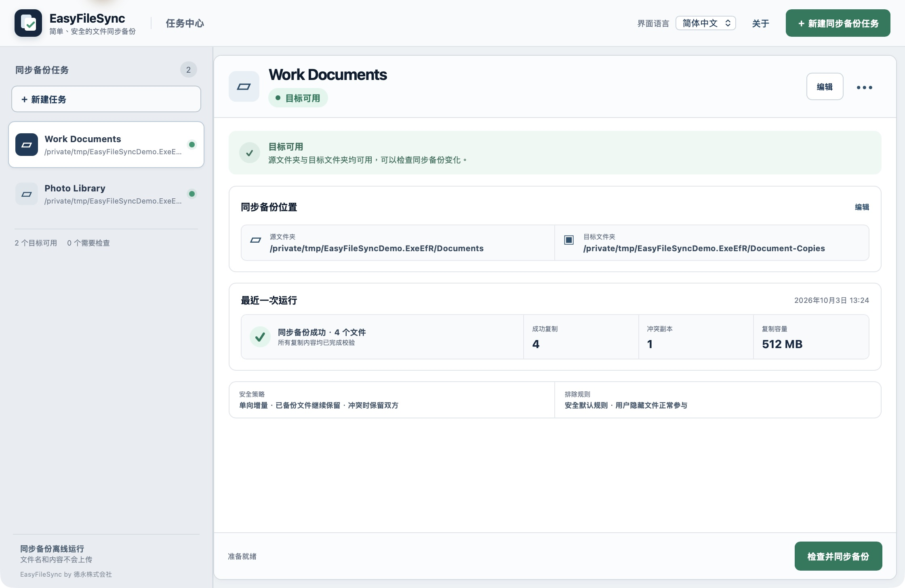Click the 冲突副本 value 1
Viewport: 905px width, 588px height.
pyautogui.click(x=650, y=344)
